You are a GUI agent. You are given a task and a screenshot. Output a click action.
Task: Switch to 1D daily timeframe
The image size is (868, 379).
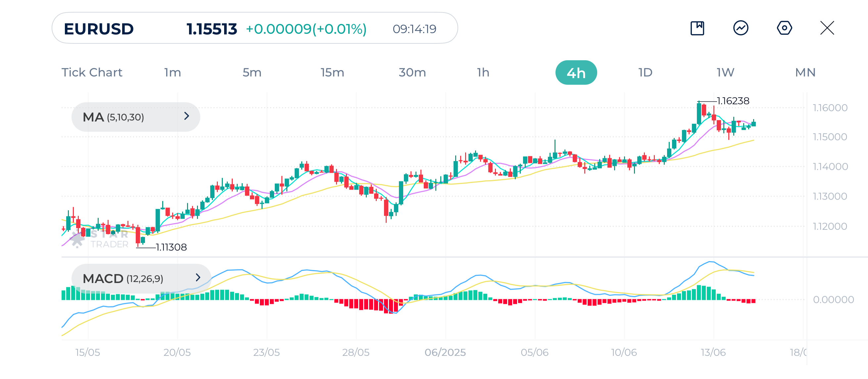pyautogui.click(x=645, y=72)
